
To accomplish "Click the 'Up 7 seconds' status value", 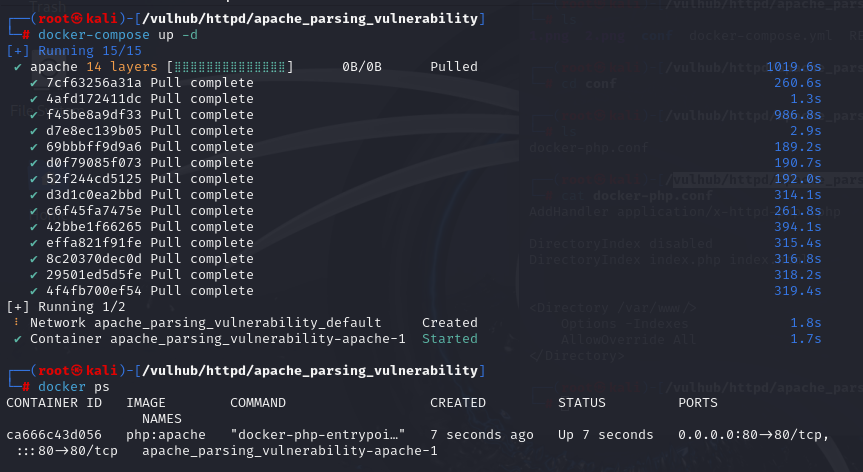I will (x=605, y=435).
